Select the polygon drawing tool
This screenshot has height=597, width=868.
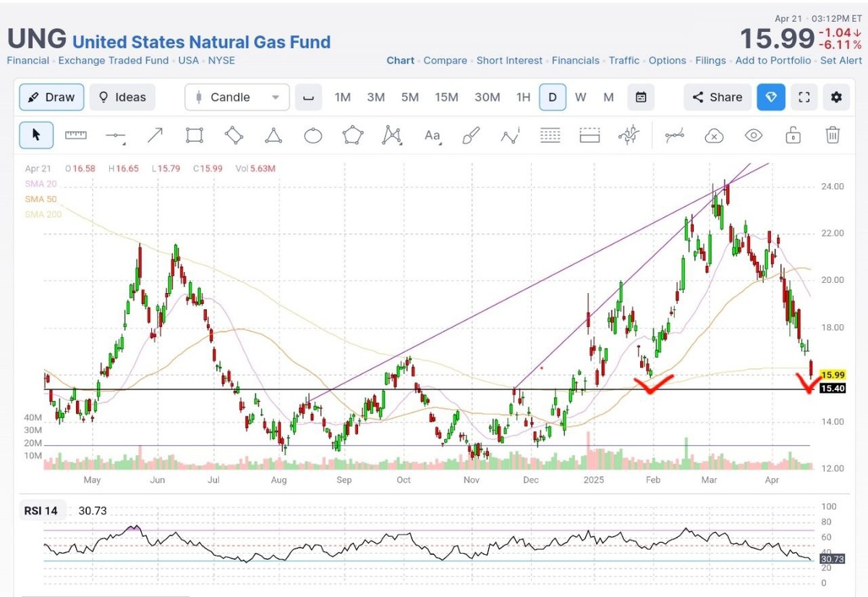pos(352,135)
